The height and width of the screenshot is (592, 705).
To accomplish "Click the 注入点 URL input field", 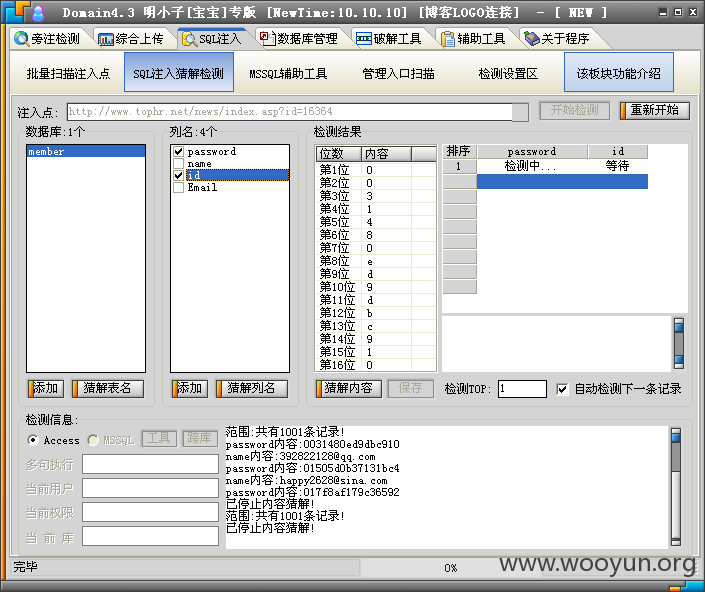I will 290,111.
